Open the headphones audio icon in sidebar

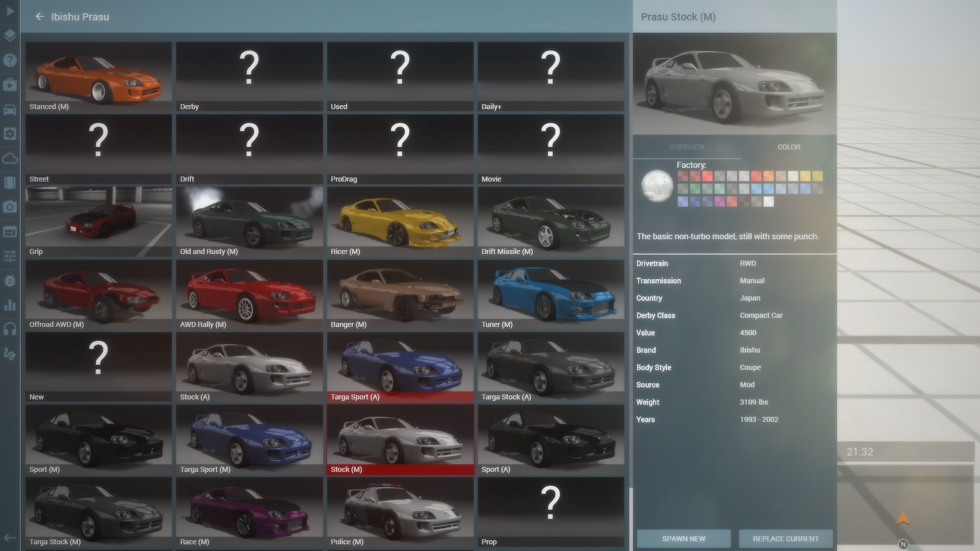coord(10,330)
